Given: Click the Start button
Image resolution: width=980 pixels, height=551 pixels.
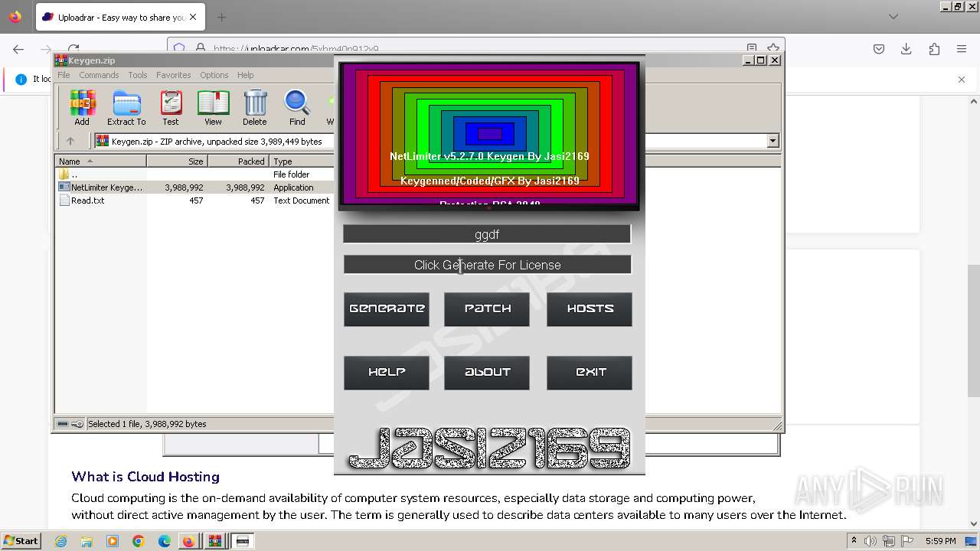Looking at the screenshot, I should (x=21, y=541).
